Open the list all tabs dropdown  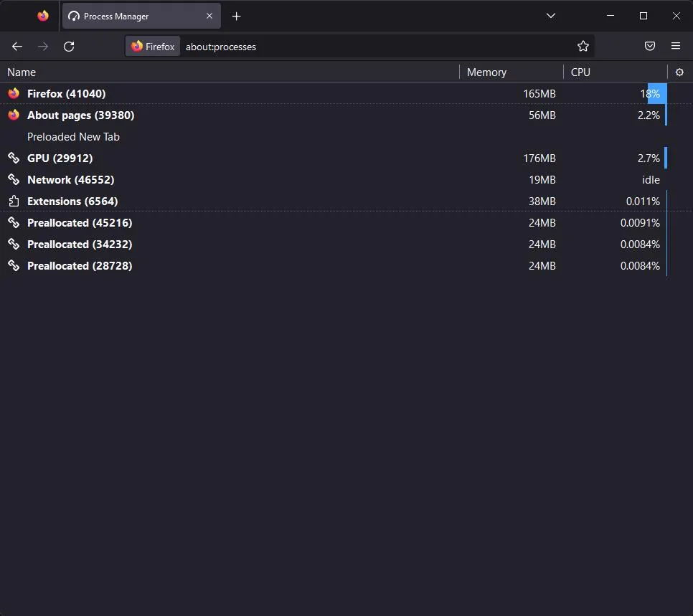point(551,16)
